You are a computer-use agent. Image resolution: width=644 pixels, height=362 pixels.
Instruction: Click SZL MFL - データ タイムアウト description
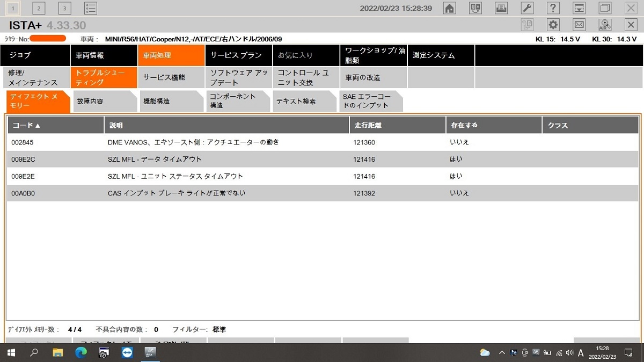(x=155, y=160)
